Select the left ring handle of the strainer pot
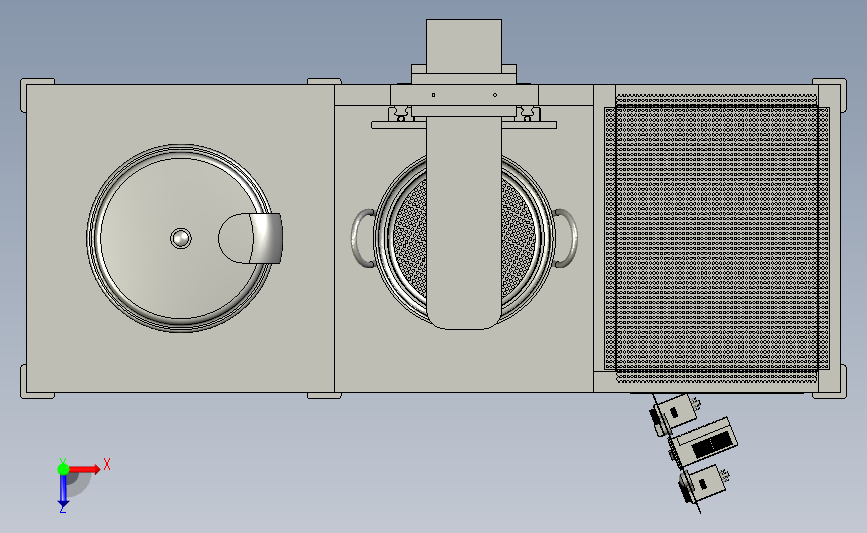Screen dimensions: 867x533 (x=363, y=238)
